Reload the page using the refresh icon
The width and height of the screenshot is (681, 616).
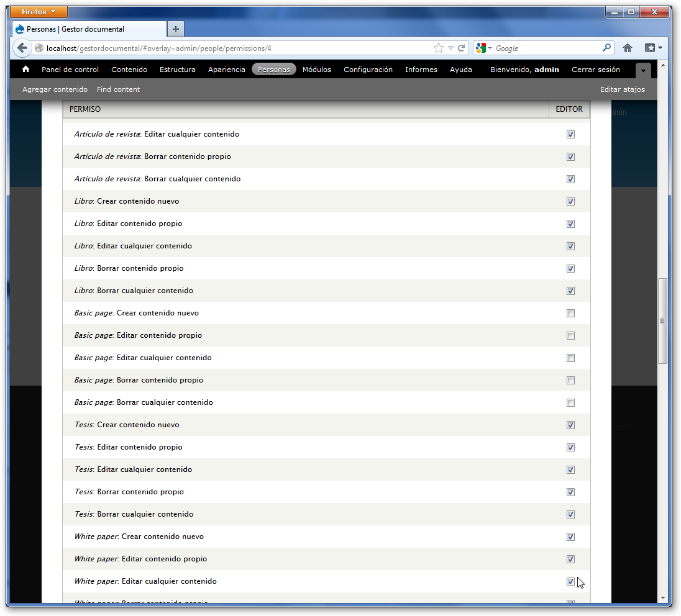[x=462, y=48]
